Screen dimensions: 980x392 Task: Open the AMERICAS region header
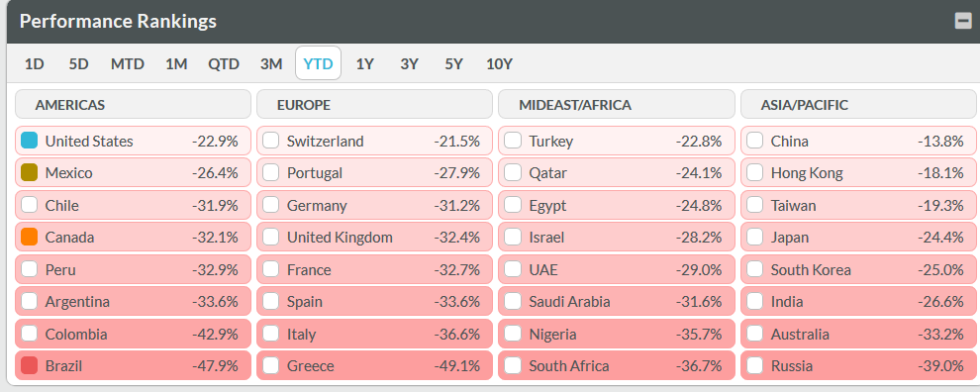[133, 104]
